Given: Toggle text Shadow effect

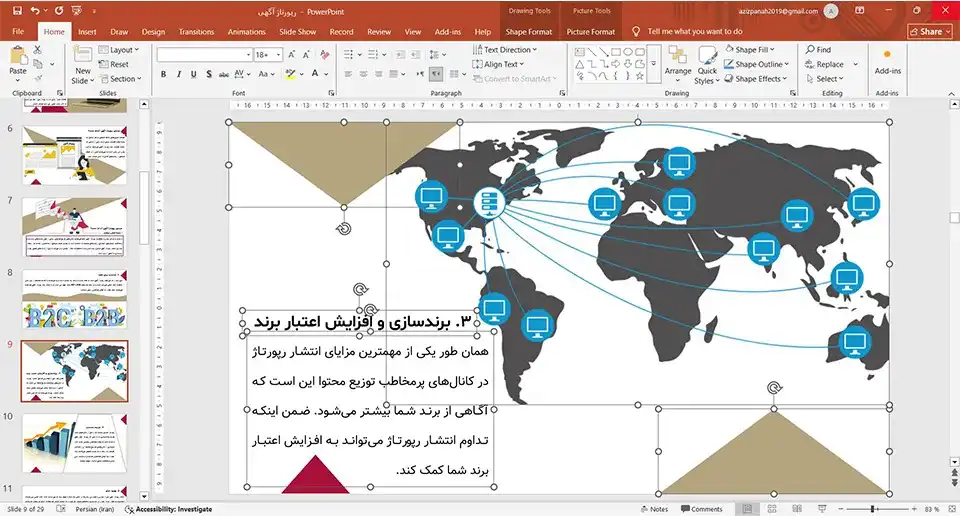Looking at the screenshot, I should click(209, 74).
